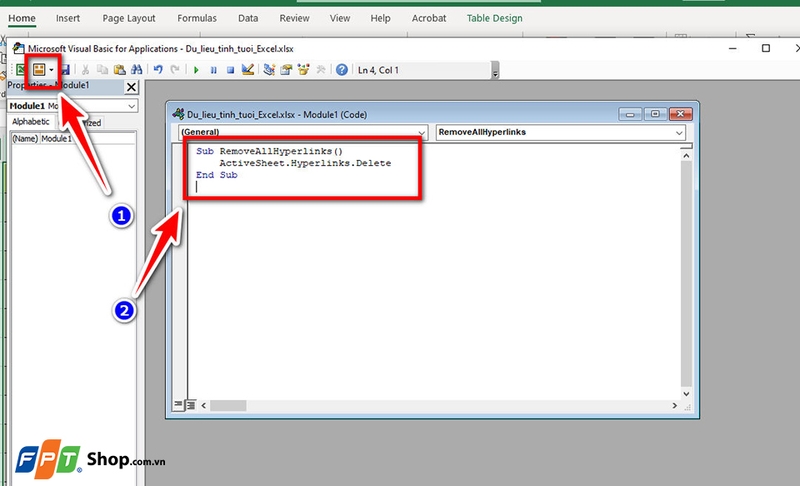Screen dimensions: 800x486
Task: Open the RemoveAllHyperlinks procedure dropdown
Action: [x=679, y=133]
